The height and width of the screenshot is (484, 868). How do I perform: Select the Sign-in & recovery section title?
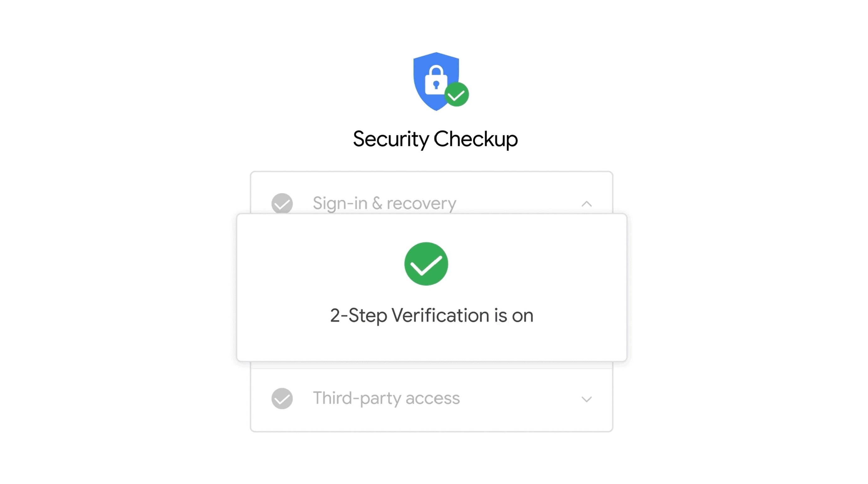(384, 203)
